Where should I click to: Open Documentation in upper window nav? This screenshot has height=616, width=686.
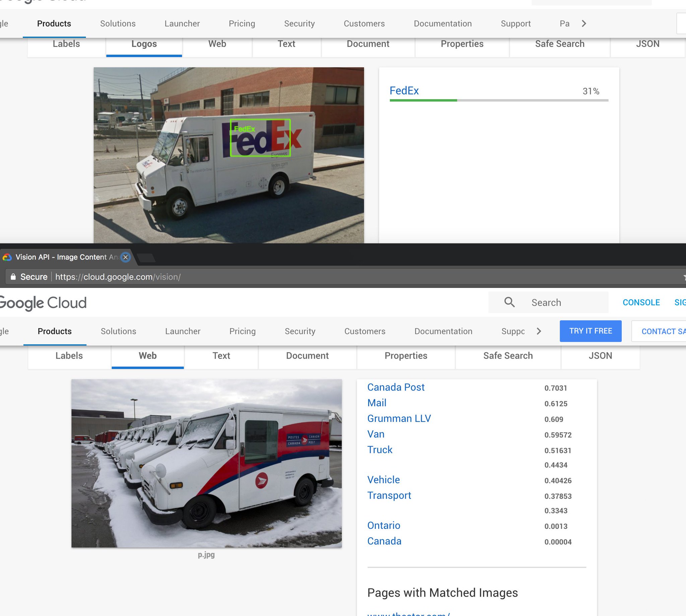tap(443, 23)
